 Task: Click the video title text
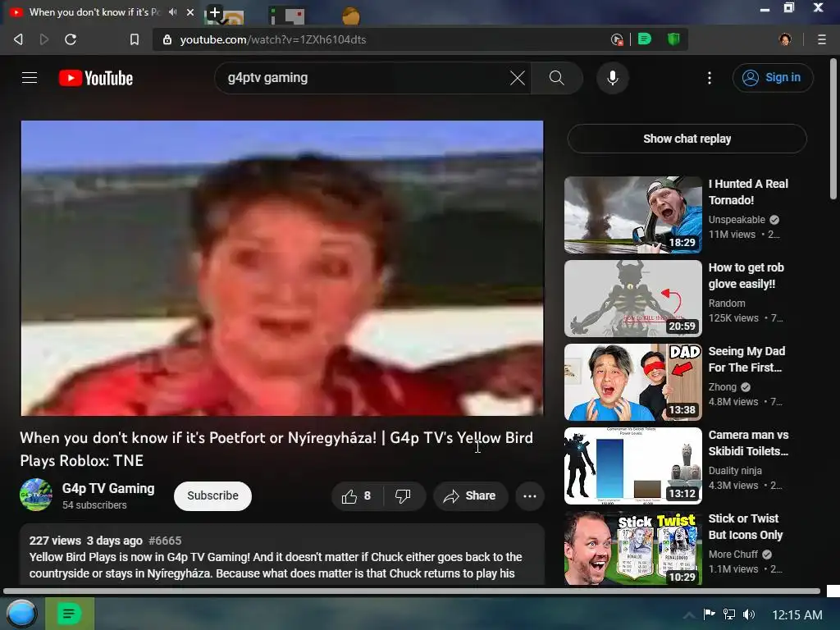[x=276, y=449]
